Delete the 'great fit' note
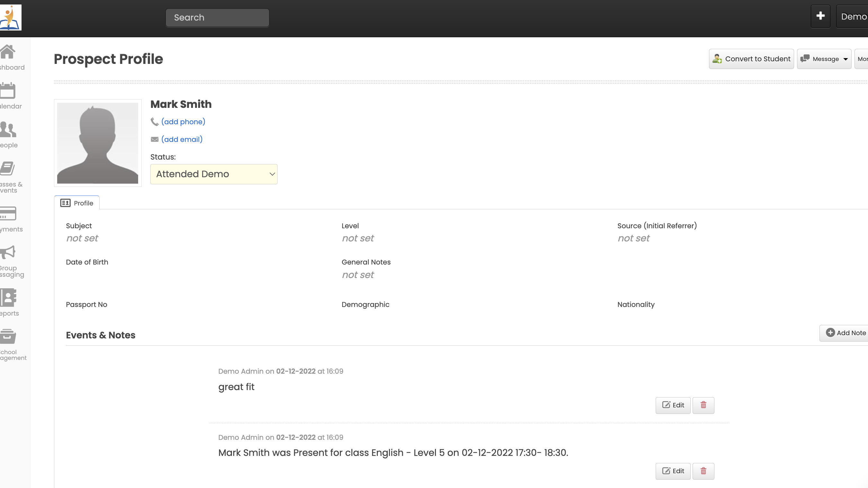The image size is (868, 488). click(x=703, y=405)
